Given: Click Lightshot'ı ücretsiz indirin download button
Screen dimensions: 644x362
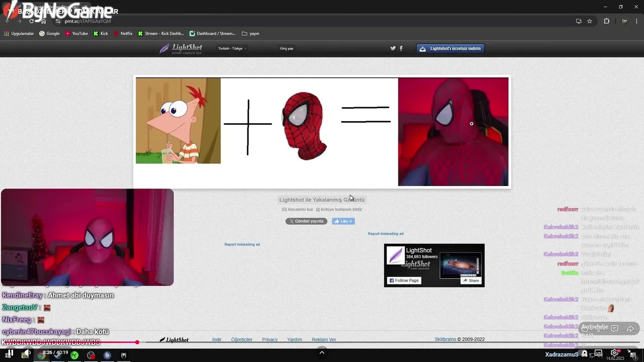Looking at the screenshot, I should pyautogui.click(x=450, y=49).
